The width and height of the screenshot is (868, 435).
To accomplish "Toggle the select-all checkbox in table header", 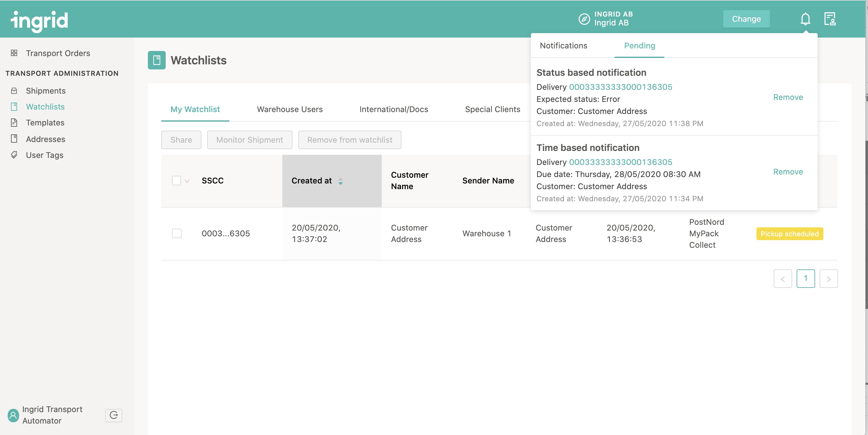I will (176, 181).
